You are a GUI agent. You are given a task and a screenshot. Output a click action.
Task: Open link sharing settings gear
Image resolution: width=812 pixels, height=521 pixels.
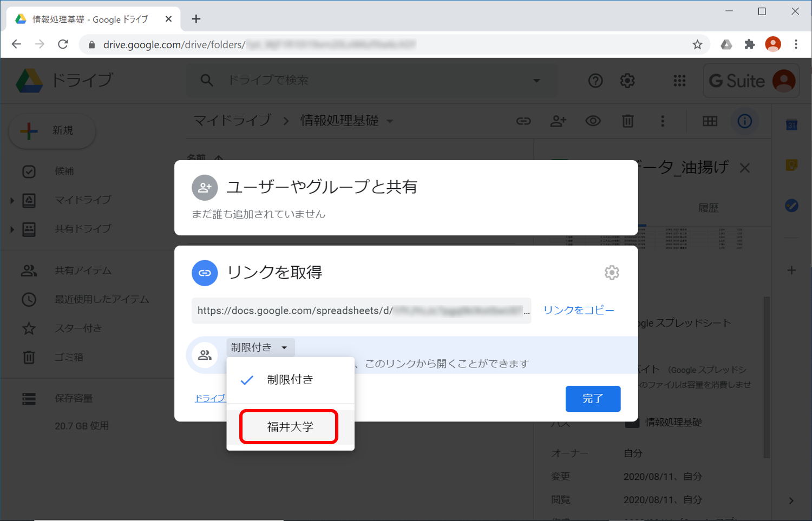pos(612,273)
